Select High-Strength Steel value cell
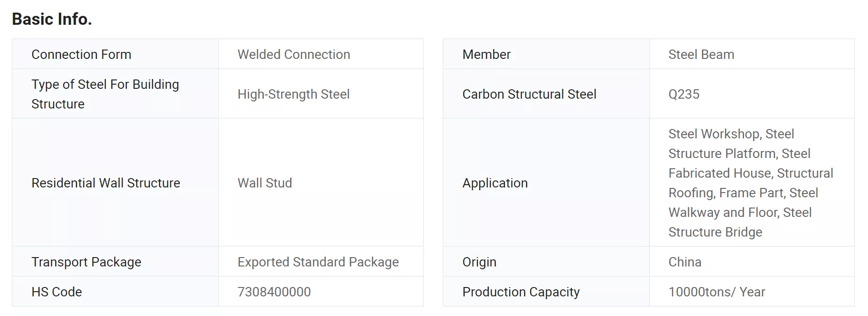868x316 pixels. point(293,94)
